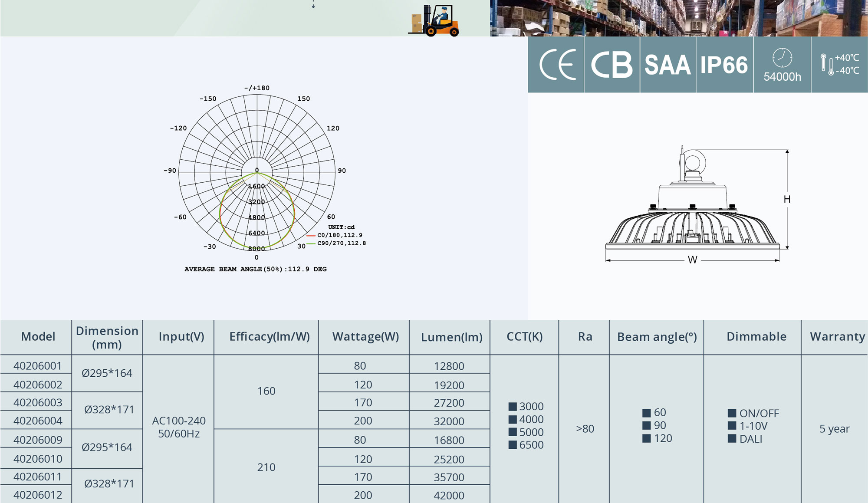Click the polar light distribution chart
This screenshot has height=503, width=868.
tap(257, 173)
